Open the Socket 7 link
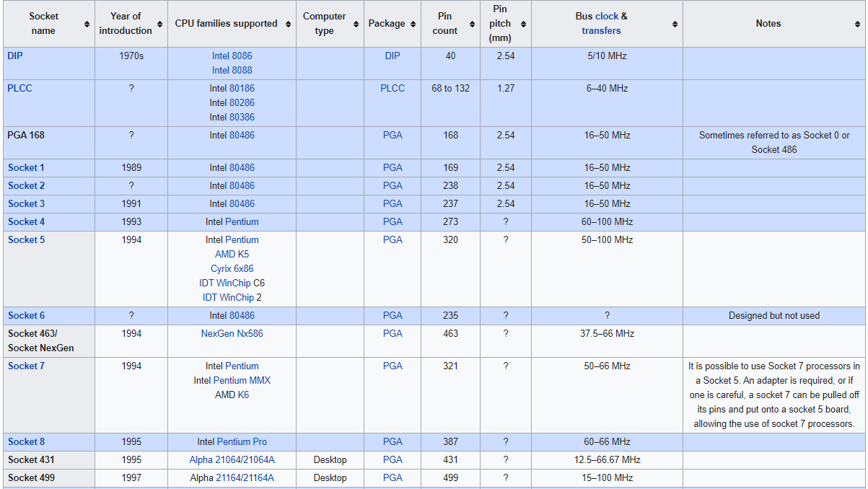868x489 pixels. pyautogui.click(x=26, y=366)
